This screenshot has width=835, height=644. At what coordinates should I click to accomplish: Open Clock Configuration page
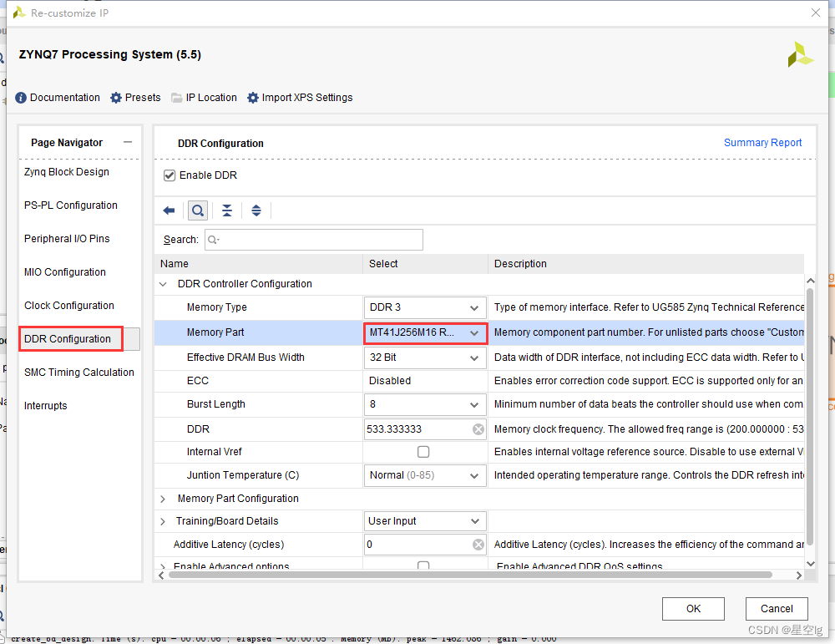tap(69, 306)
